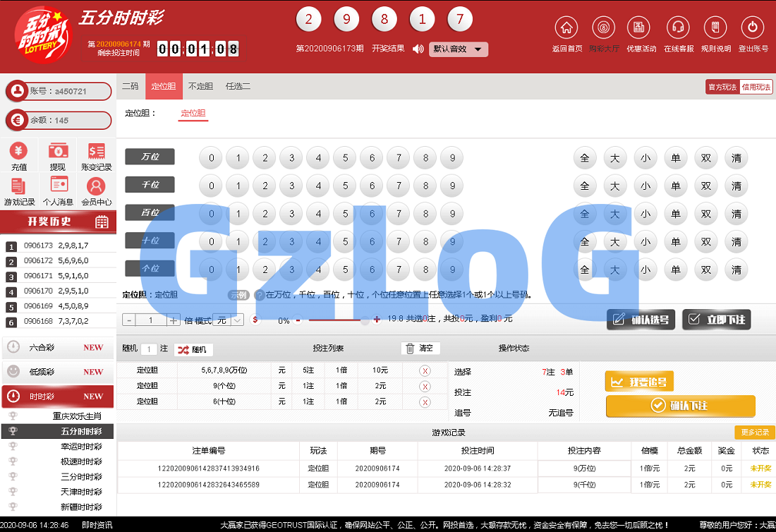Switch to 信用玩法 mode
776x532 pixels.
(756, 87)
